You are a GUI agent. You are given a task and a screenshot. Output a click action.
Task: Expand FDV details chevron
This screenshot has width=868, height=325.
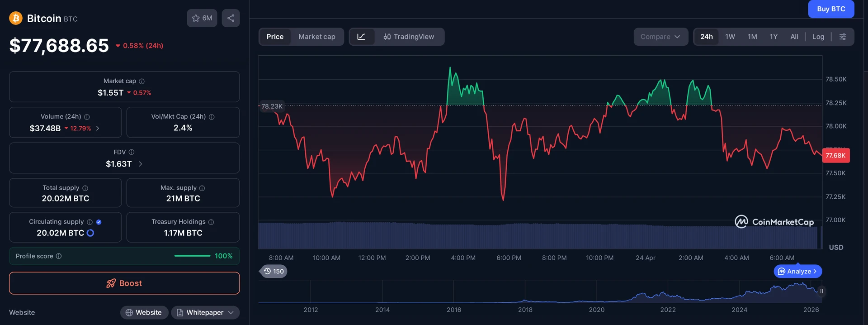point(141,164)
